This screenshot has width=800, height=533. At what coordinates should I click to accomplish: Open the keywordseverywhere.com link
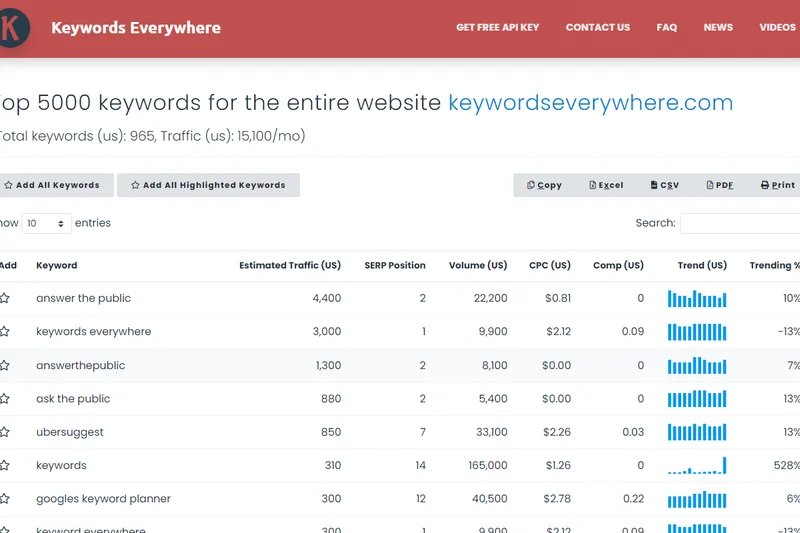590,103
